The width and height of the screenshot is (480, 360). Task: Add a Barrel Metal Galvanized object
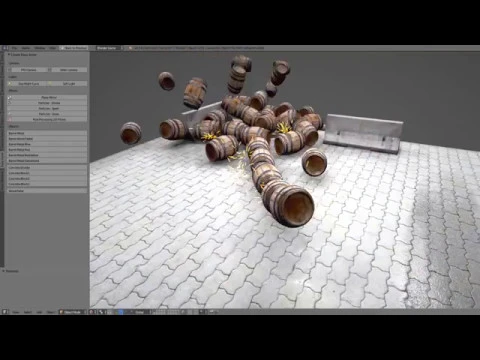click(x=47, y=160)
